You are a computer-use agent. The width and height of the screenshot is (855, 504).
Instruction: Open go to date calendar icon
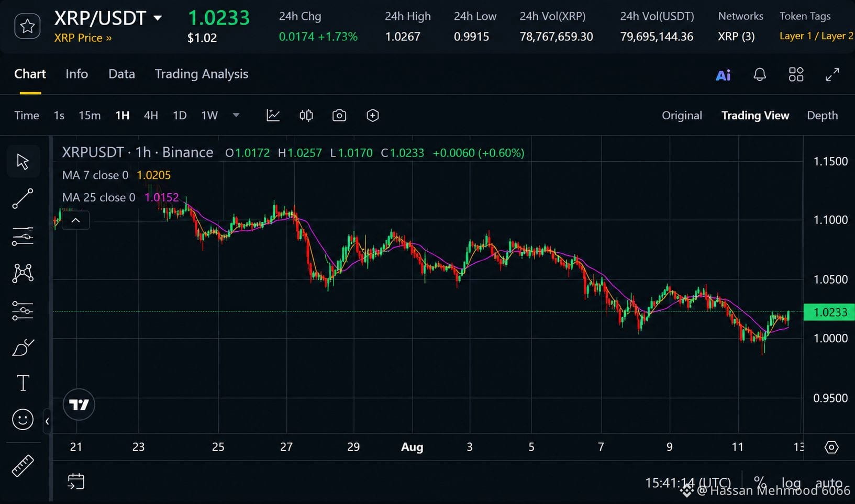tap(76, 481)
